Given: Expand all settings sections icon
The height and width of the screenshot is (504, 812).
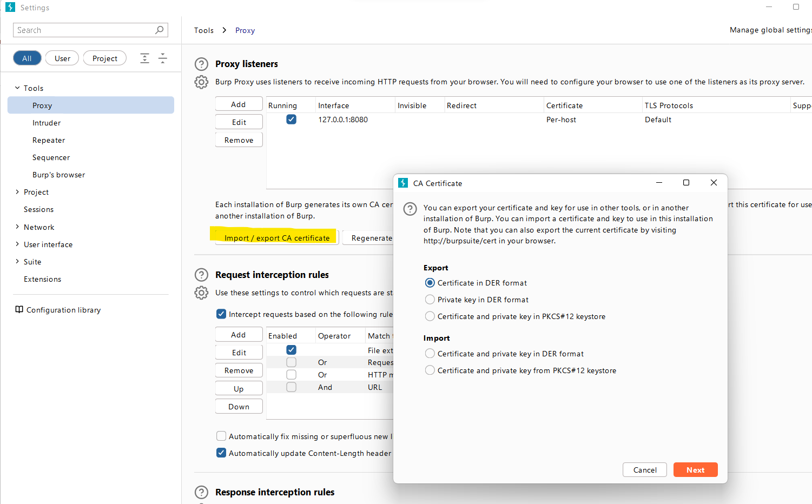Looking at the screenshot, I should coord(144,58).
